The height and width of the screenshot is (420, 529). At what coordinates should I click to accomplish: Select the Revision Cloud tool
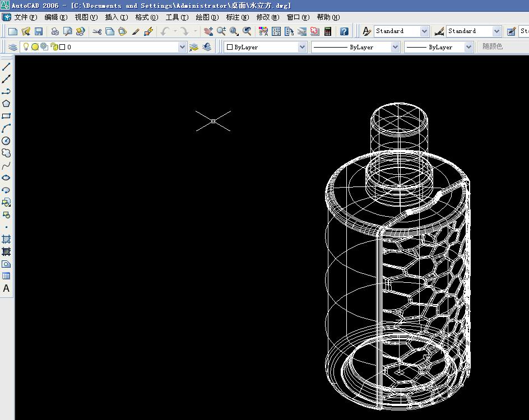click(x=6, y=153)
